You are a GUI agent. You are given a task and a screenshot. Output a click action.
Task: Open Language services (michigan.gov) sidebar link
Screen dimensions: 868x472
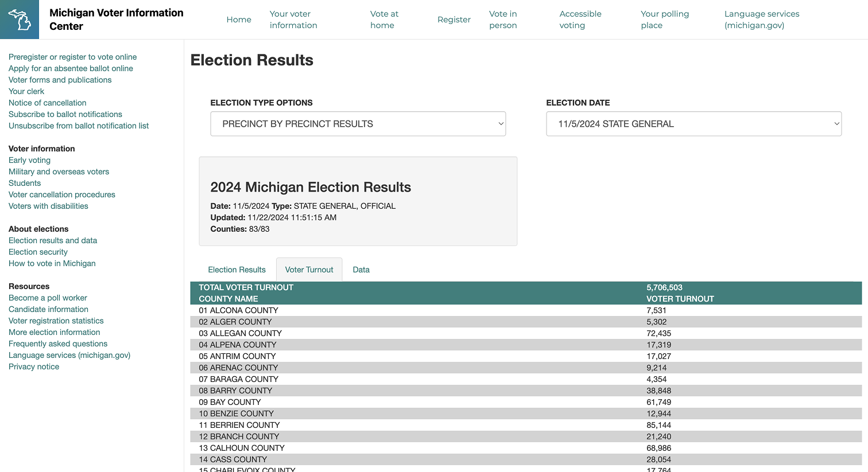69,355
